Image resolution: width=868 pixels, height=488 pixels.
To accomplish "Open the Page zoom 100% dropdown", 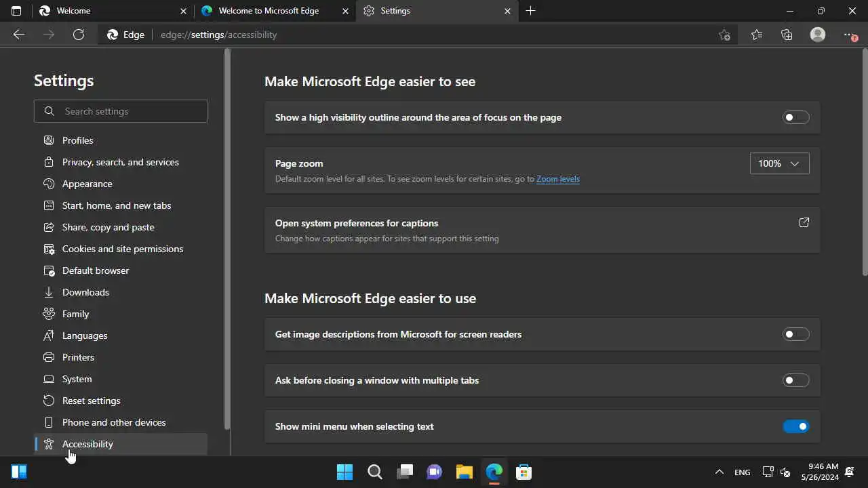I will 779,163.
